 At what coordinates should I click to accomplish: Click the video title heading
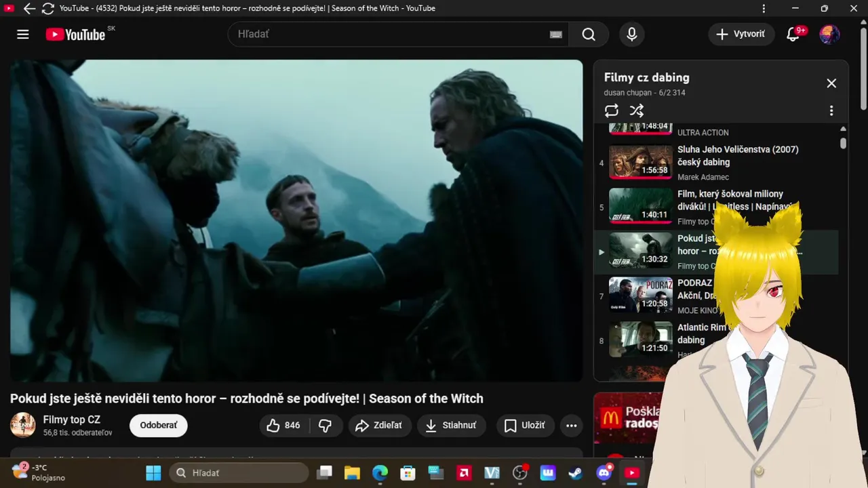point(247,399)
